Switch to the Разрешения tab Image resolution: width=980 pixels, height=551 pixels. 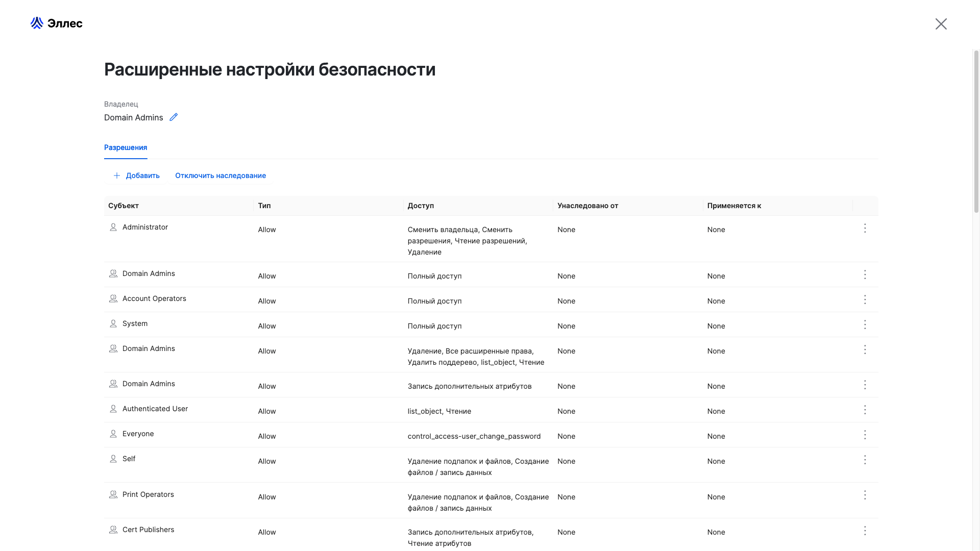point(126,147)
